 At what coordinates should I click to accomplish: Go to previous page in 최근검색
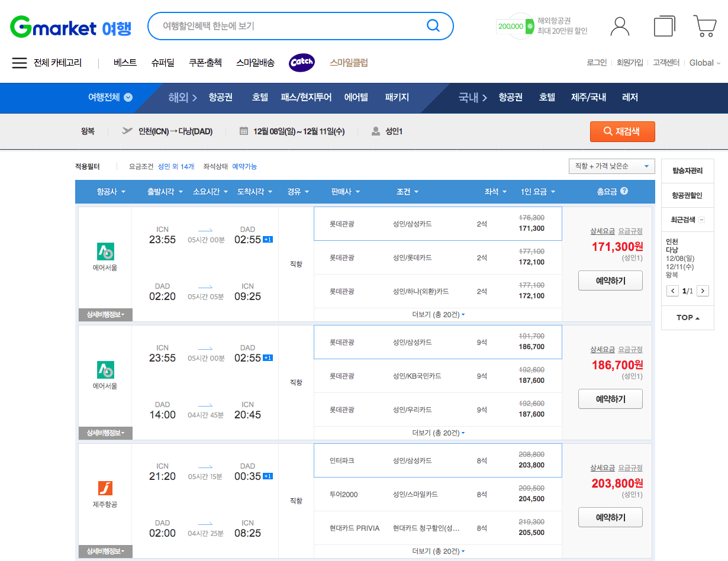click(672, 291)
